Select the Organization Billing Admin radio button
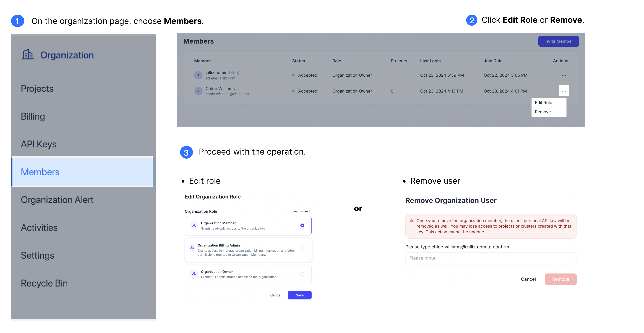The height and width of the screenshot is (333, 644). tap(302, 247)
